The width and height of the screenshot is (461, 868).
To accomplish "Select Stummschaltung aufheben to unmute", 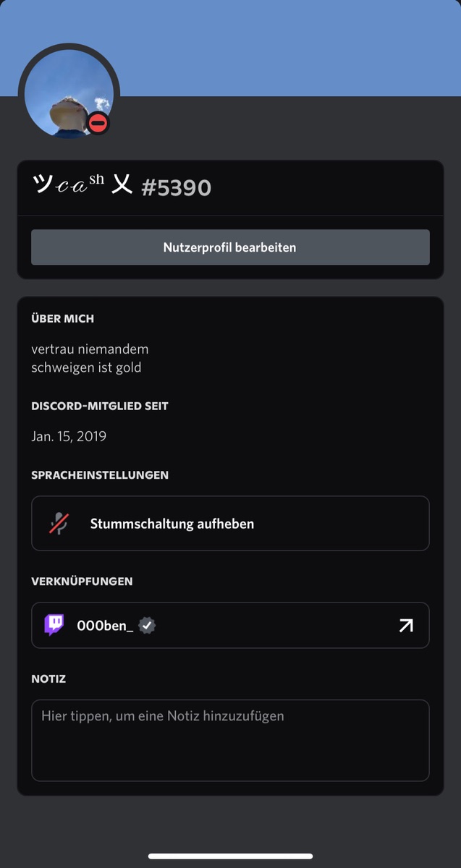I will pos(230,524).
